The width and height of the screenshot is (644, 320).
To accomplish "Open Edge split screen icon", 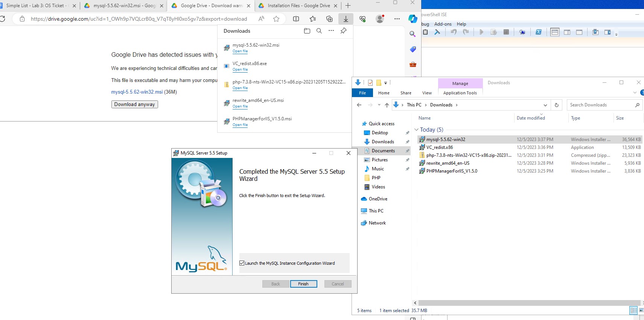I will pos(296,19).
